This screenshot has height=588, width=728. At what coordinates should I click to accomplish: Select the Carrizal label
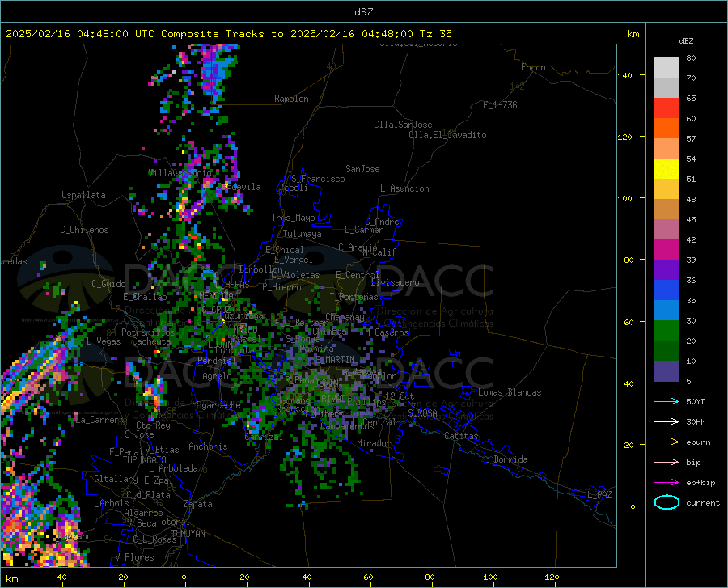point(263,437)
